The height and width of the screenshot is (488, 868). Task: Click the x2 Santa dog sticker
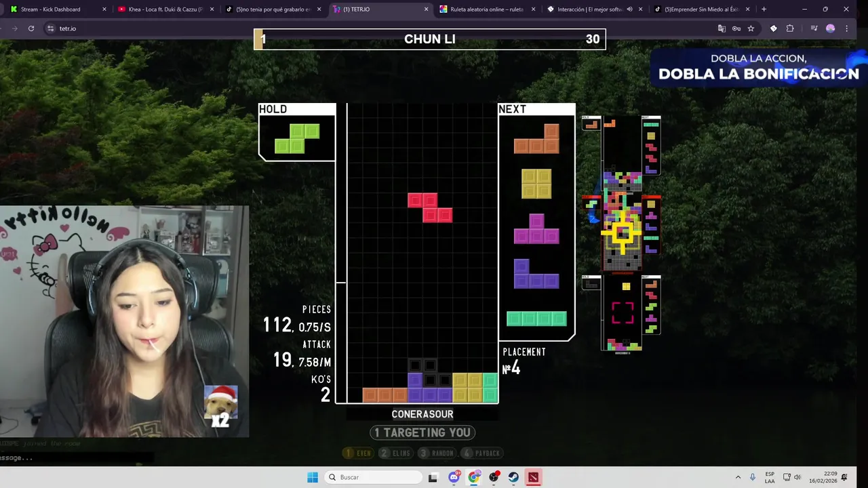[221, 407]
